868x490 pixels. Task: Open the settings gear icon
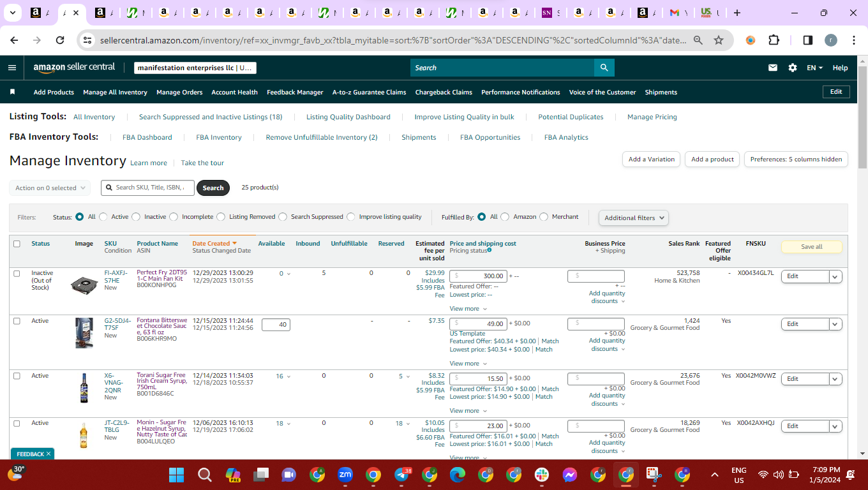(x=793, y=68)
